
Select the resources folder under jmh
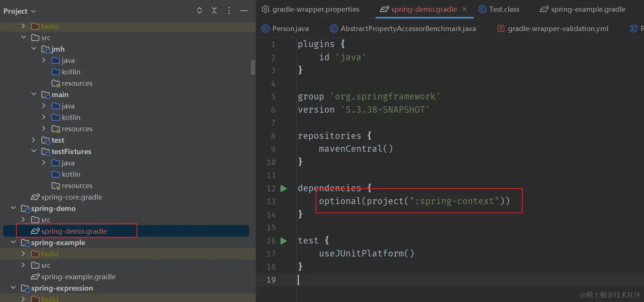pyautogui.click(x=72, y=83)
